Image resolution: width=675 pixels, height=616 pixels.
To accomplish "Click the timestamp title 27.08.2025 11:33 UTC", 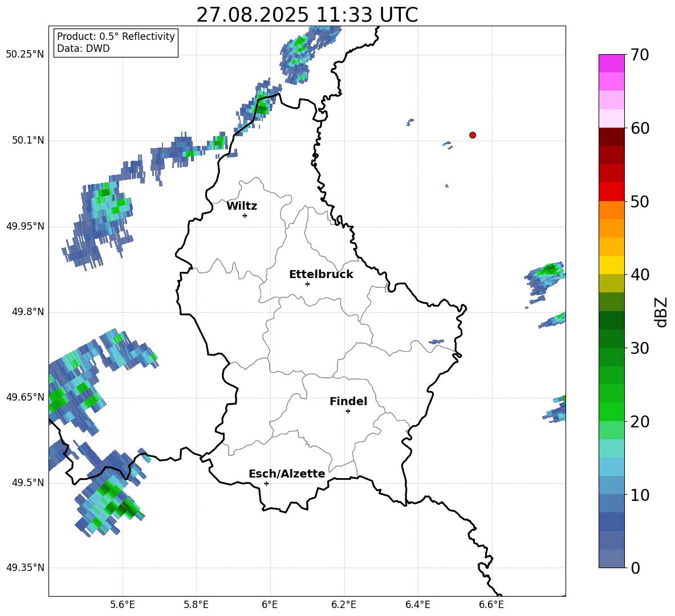I will coord(307,15).
